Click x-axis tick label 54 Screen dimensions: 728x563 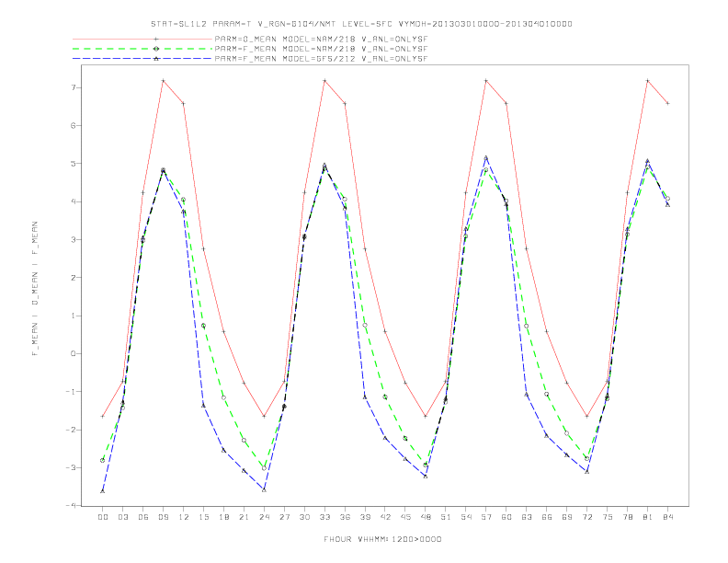coord(466,517)
